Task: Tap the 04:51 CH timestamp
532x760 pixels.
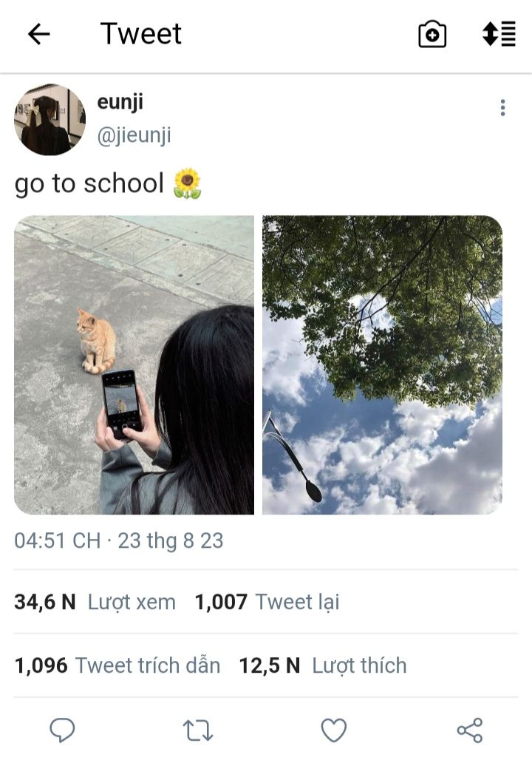Action: tap(57, 540)
